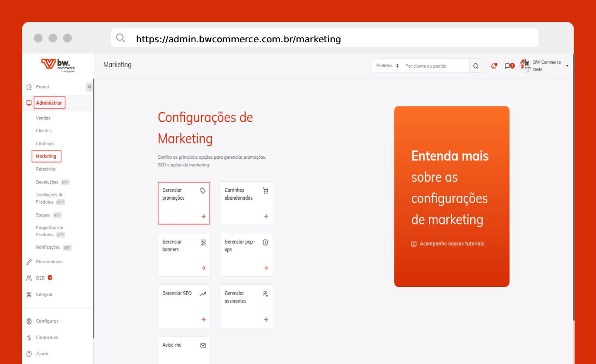Screen dimensions: 596x364
Task: Go to Financeiro section
Action: coord(47,337)
